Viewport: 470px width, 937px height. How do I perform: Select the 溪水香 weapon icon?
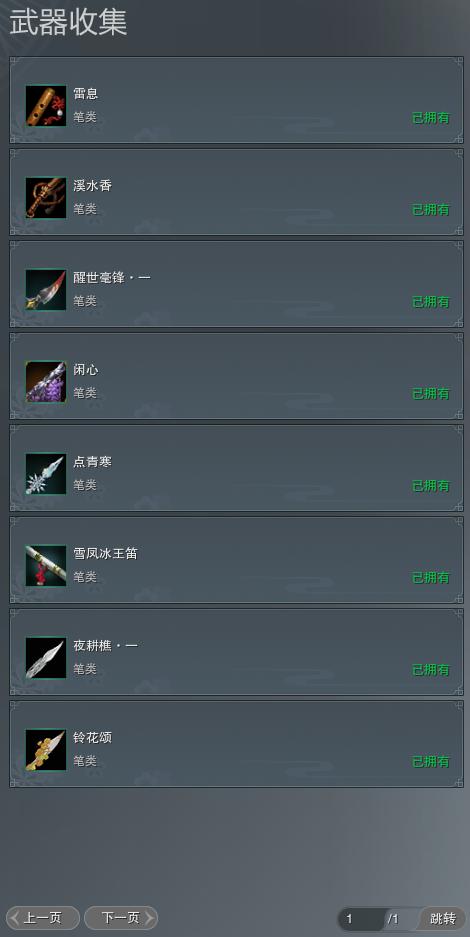[x=46, y=198]
